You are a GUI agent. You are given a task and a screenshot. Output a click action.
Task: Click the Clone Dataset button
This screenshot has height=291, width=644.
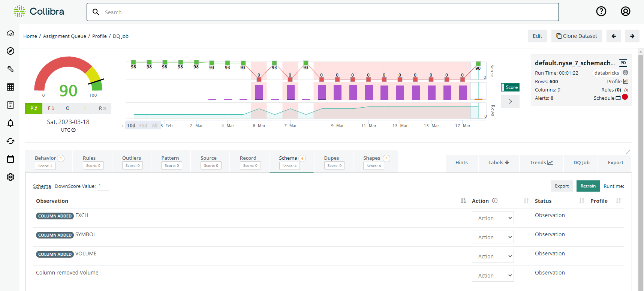(577, 36)
